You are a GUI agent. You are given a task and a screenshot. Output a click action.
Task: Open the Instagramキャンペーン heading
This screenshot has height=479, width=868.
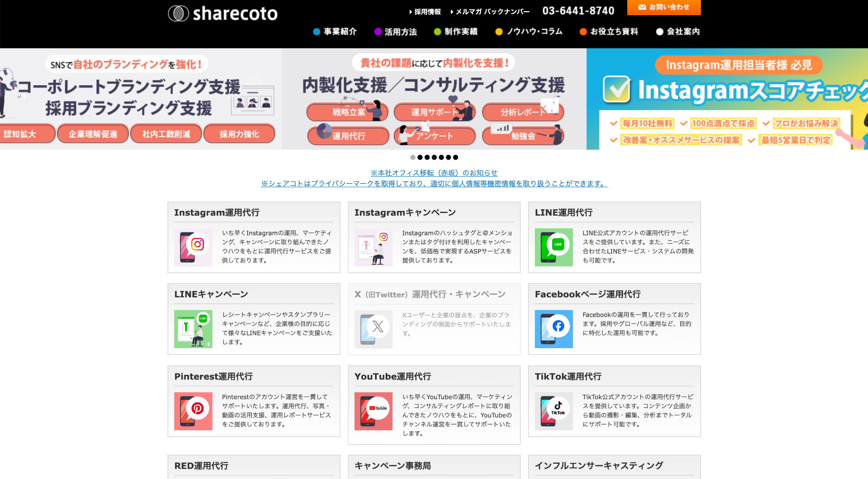pyautogui.click(x=405, y=213)
